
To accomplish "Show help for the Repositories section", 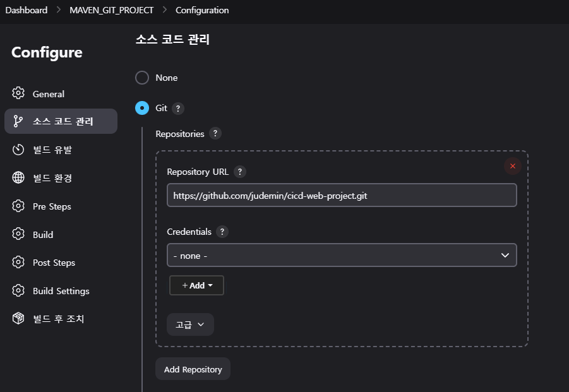I will 215,133.
